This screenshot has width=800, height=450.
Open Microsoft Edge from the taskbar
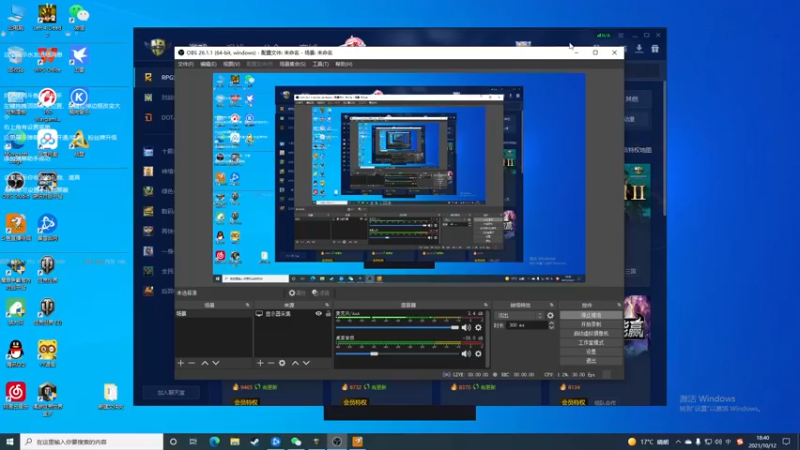(x=214, y=441)
